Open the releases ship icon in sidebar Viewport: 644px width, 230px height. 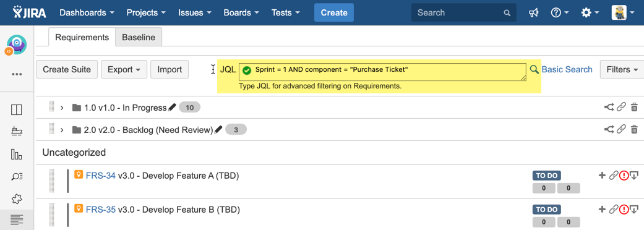pos(17,132)
